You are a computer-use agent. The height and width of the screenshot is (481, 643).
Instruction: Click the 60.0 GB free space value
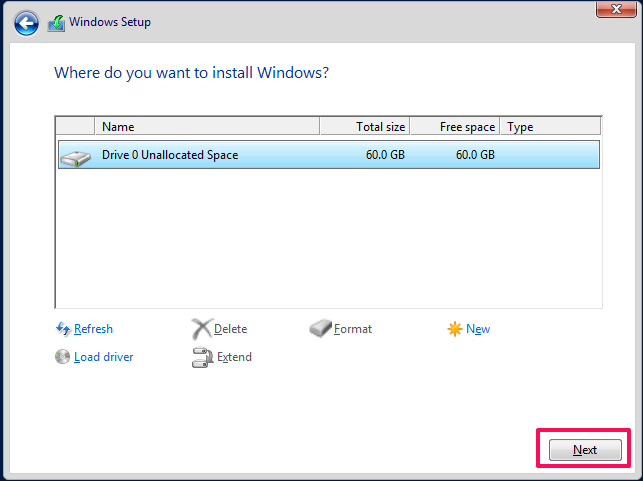pos(475,155)
